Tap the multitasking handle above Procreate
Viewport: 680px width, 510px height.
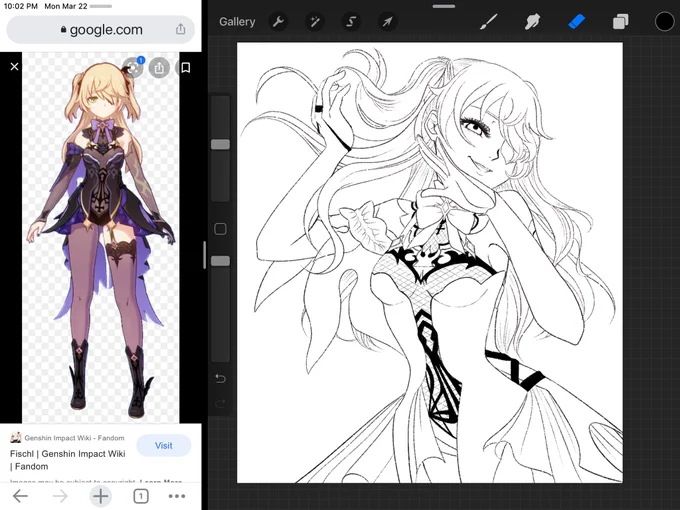(444, 6)
